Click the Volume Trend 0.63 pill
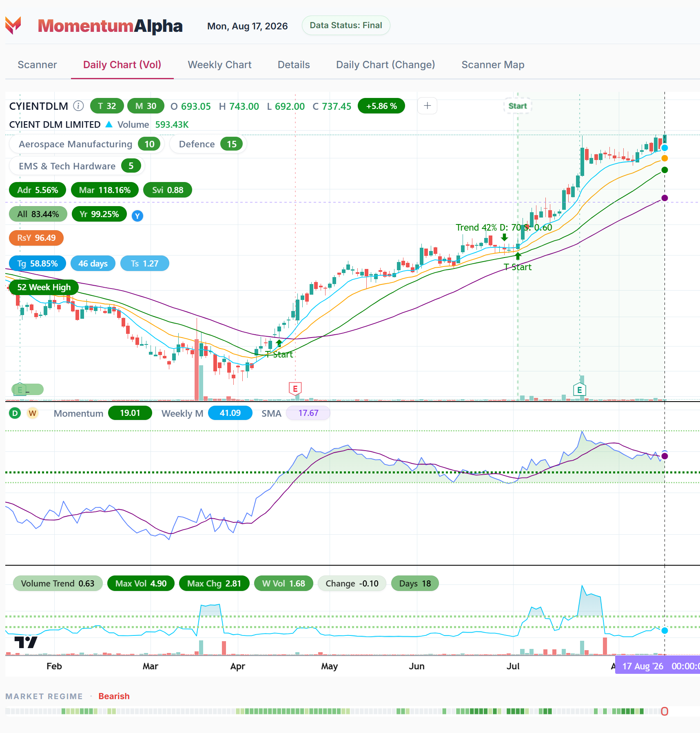Image resolution: width=700 pixels, height=733 pixels. 58,584
